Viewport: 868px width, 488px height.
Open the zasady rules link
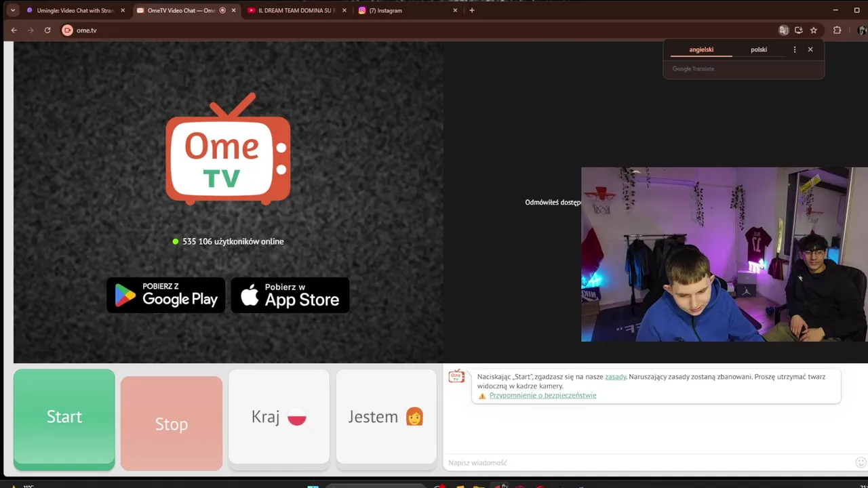(616, 377)
